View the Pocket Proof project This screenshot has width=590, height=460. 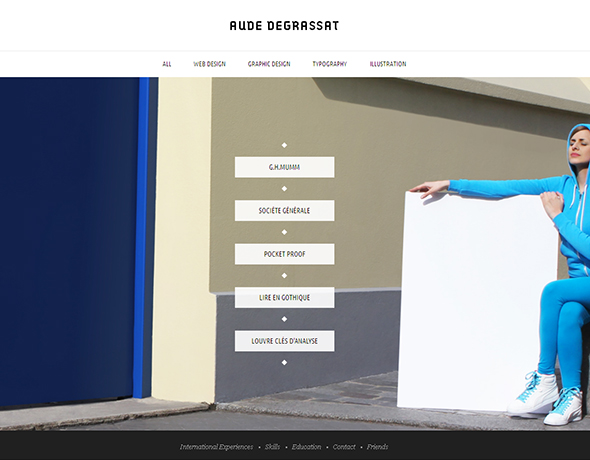284,254
